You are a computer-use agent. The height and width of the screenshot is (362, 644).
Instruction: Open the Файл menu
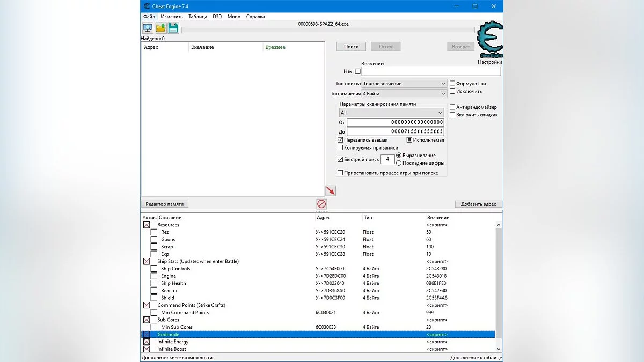click(148, 16)
